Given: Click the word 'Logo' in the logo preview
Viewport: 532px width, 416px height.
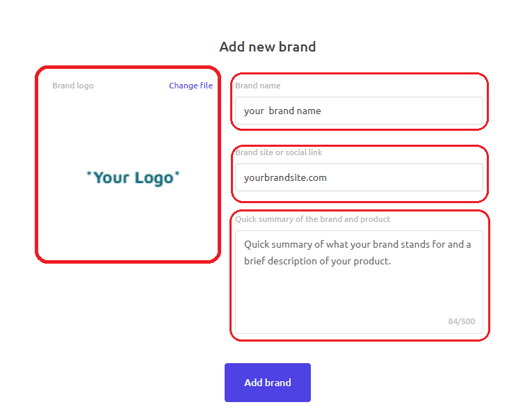Looking at the screenshot, I should coord(154,178).
